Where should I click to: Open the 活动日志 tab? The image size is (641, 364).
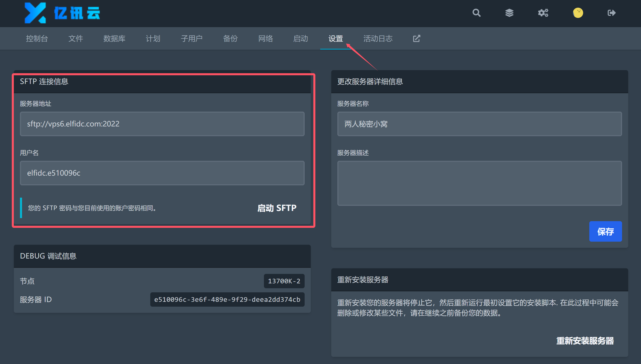coord(378,38)
